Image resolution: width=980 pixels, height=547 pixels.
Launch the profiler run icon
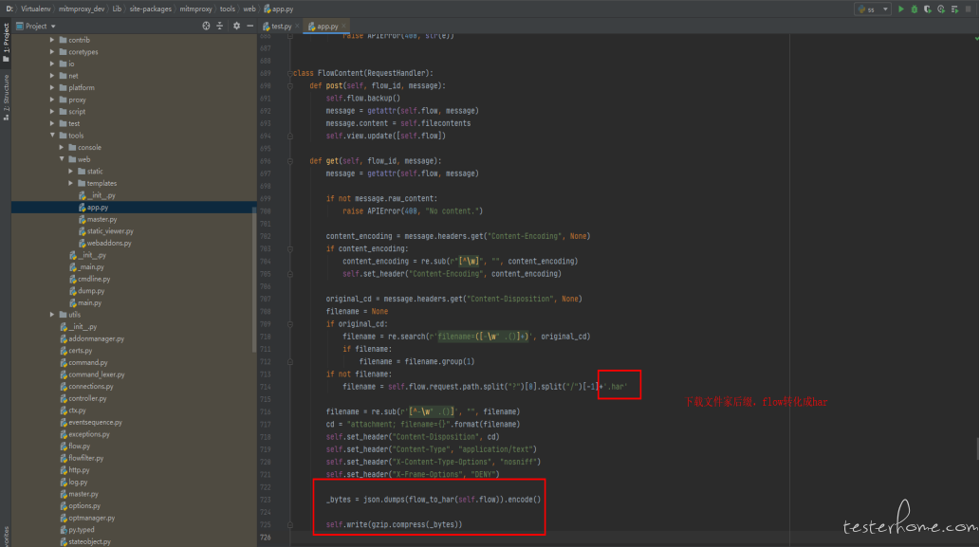pyautogui.click(x=941, y=9)
